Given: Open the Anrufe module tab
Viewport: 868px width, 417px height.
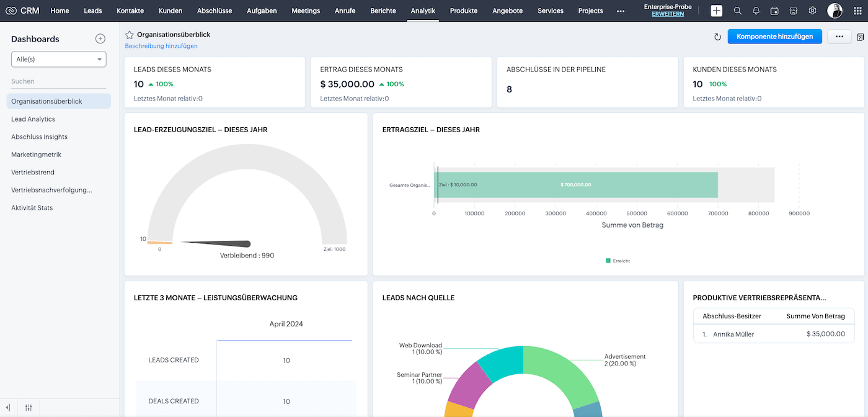Looking at the screenshot, I should pyautogui.click(x=345, y=11).
